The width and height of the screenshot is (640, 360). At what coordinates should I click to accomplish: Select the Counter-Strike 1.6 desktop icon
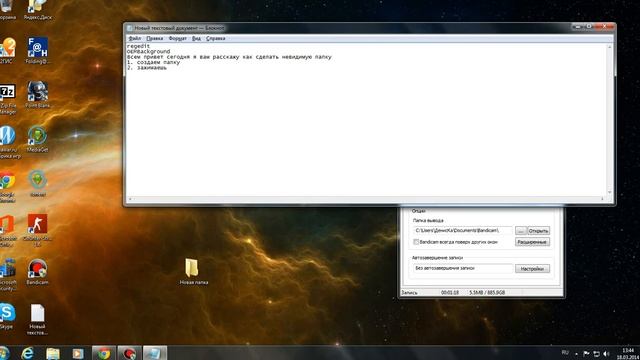[38, 230]
